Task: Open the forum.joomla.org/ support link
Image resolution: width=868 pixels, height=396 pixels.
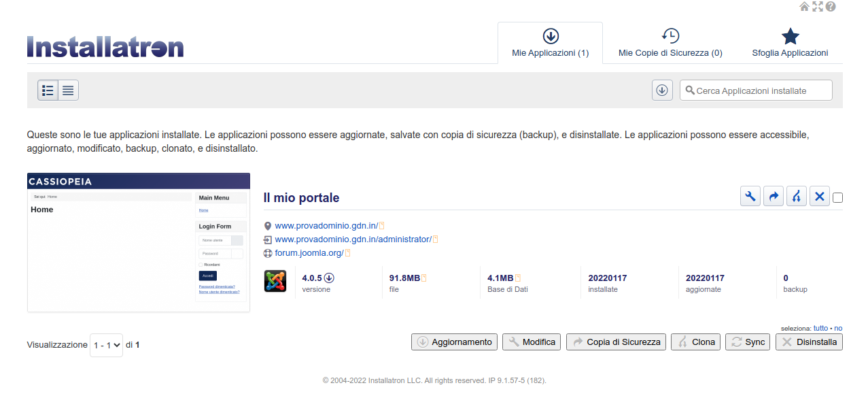Action: tap(309, 253)
